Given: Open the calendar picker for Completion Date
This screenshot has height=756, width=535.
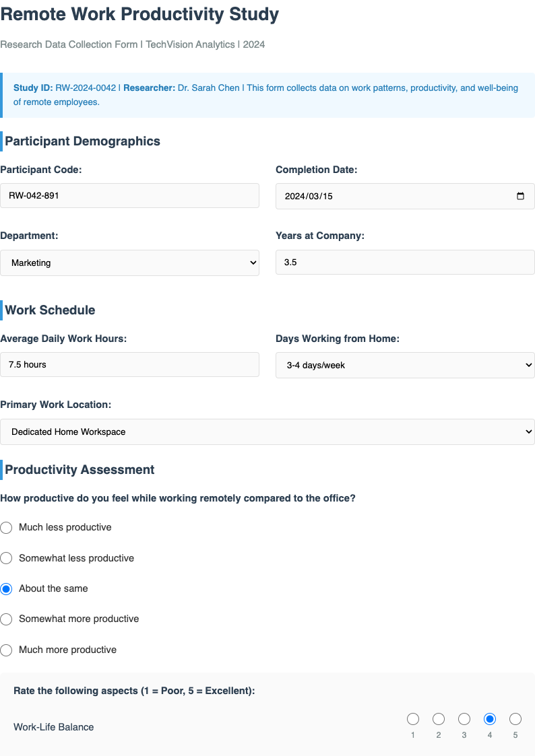Looking at the screenshot, I should (520, 196).
